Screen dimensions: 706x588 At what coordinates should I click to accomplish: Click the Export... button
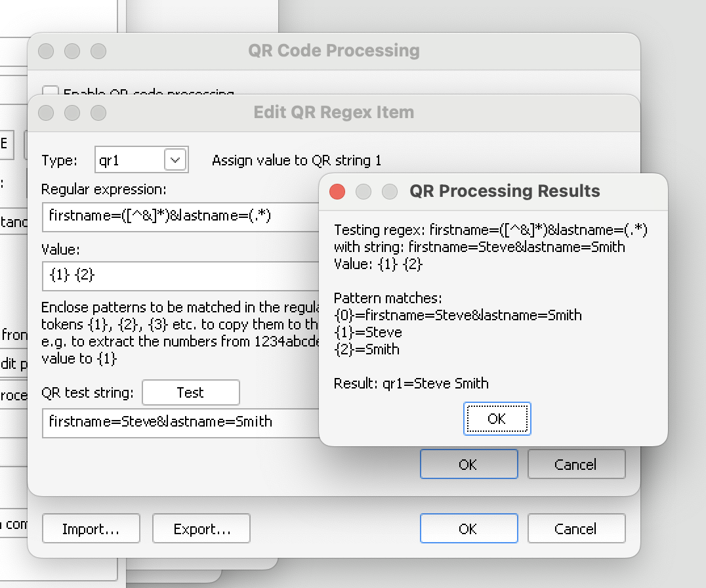(201, 529)
